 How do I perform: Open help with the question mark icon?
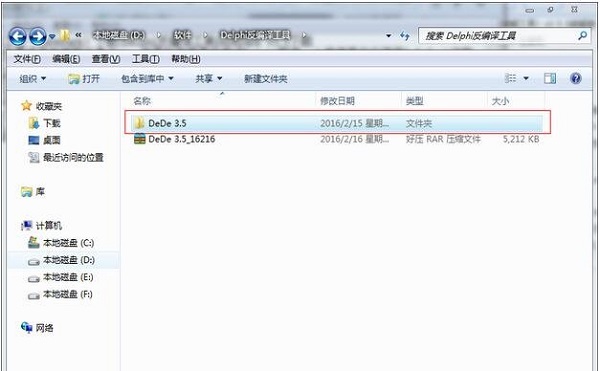(576, 78)
